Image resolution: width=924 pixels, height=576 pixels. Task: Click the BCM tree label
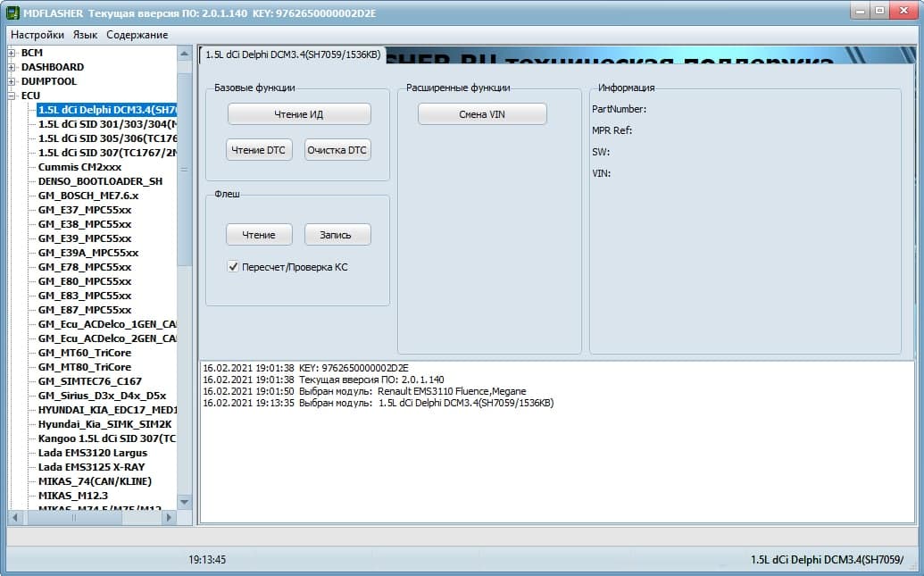click(x=32, y=53)
